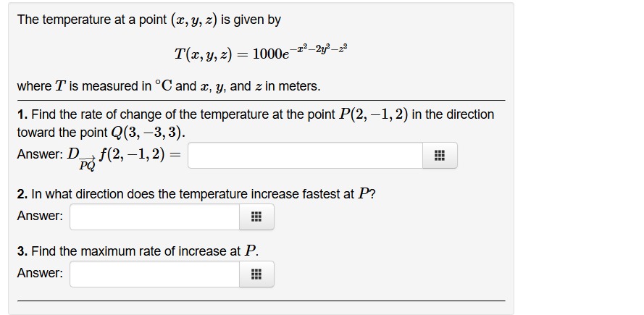This screenshot has height=315, width=644.
Task: Click the °C unit symbol
Action: coord(164,86)
